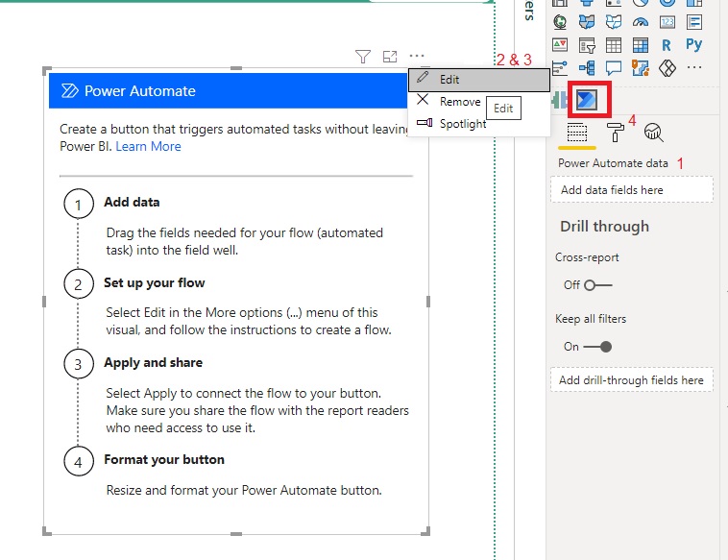Image resolution: width=728 pixels, height=560 pixels.
Task: Open More options ellipsis above the visual
Action: point(417,56)
